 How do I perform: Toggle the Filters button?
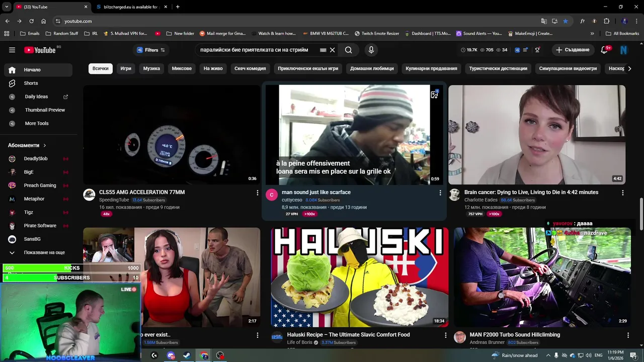tap(151, 50)
